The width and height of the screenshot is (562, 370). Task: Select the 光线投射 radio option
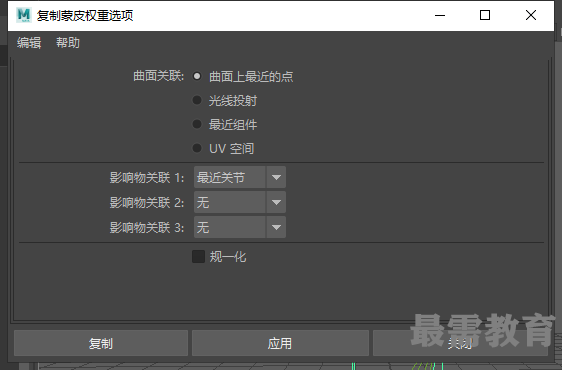[x=197, y=100]
